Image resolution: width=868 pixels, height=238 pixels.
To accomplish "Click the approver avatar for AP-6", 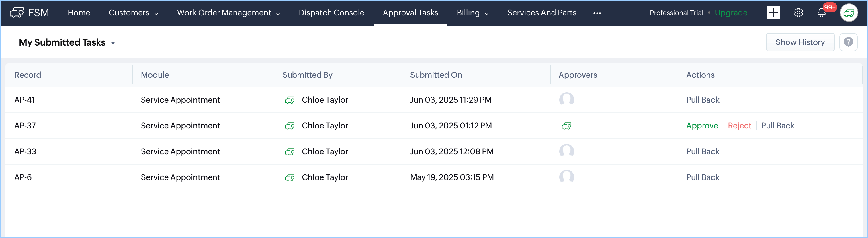I will click(566, 177).
